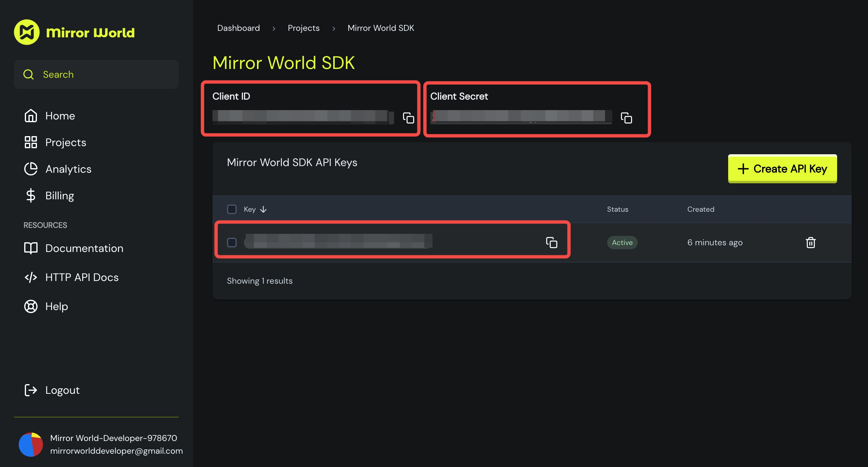The height and width of the screenshot is (467, 868).
Task: Click the Analytics pie chart icon
Action: (31, 169)
